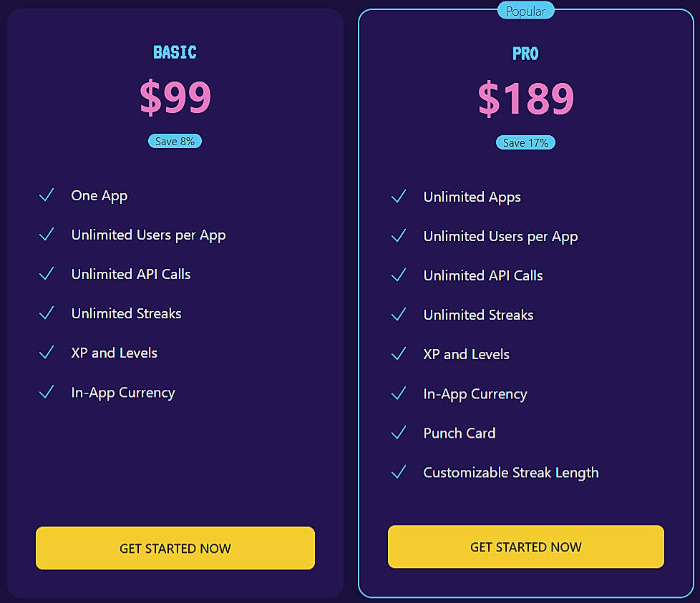Click the checkmark next to Unlimited Streaks under Pro
This screenshot has height=603, width=700.
[x=399, y=314]
